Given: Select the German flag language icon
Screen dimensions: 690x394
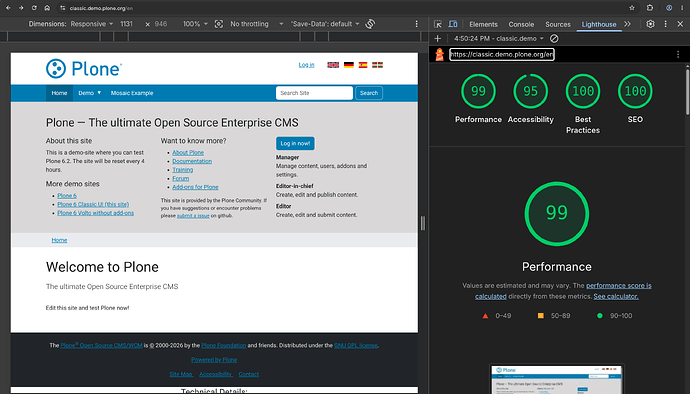Looking at the screenshot, I should tap(349, 65).
